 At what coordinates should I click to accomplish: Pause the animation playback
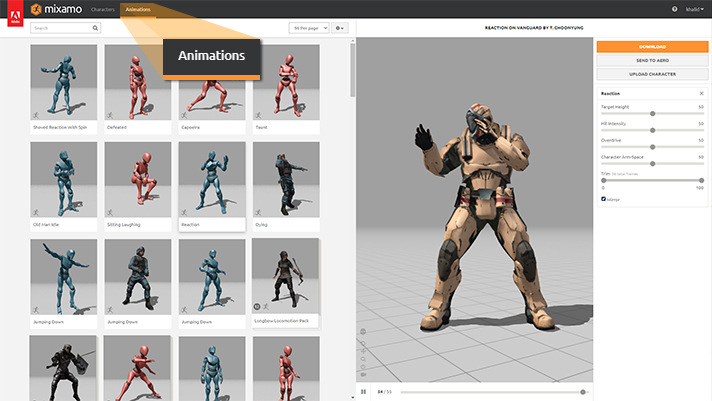(363, 391)
